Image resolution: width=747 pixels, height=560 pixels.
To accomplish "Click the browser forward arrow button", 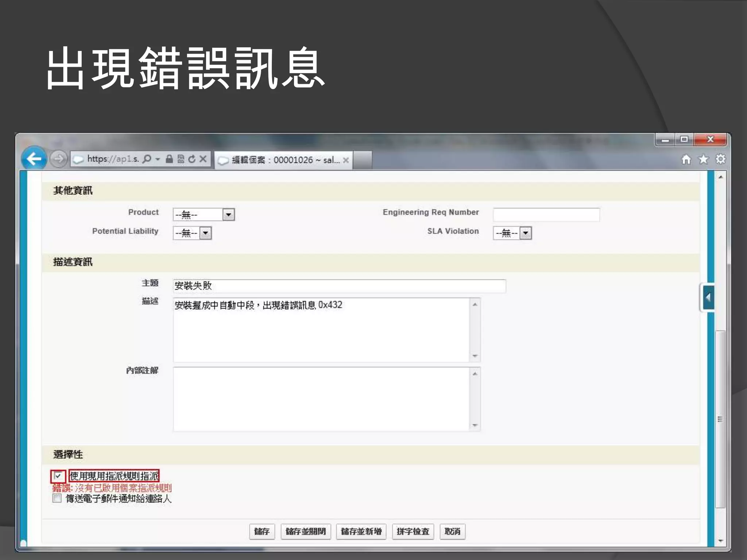I will 58,159.
